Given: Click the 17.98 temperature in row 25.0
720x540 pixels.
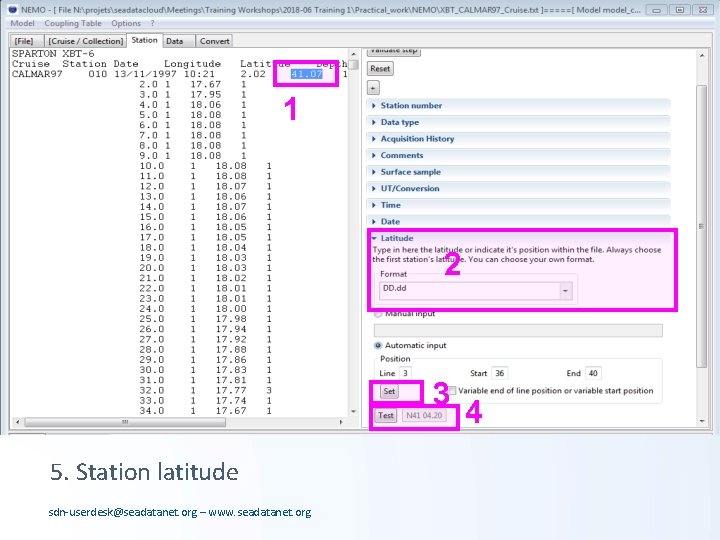Looking at the screenshot, I should [x=231, y=319].
